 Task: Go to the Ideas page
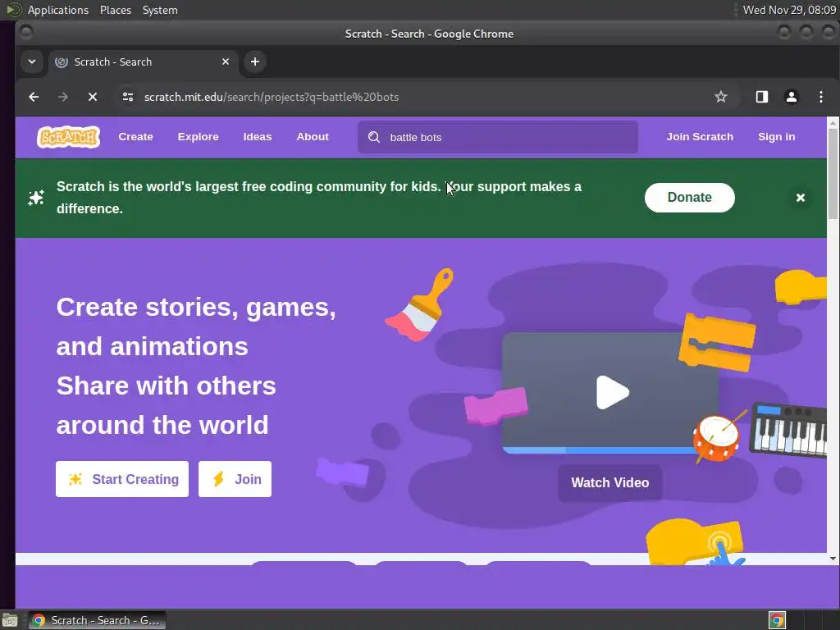click(257, 137)
